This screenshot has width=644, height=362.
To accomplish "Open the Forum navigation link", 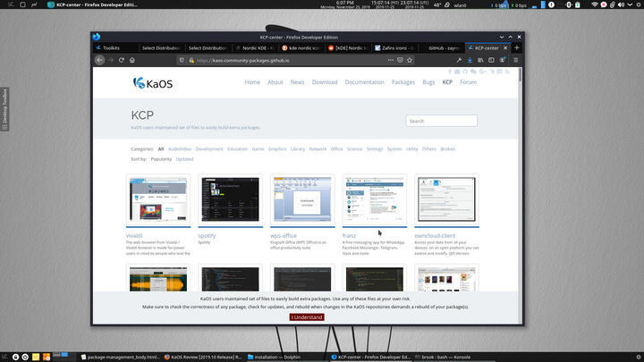I will [x=468, y=82].
